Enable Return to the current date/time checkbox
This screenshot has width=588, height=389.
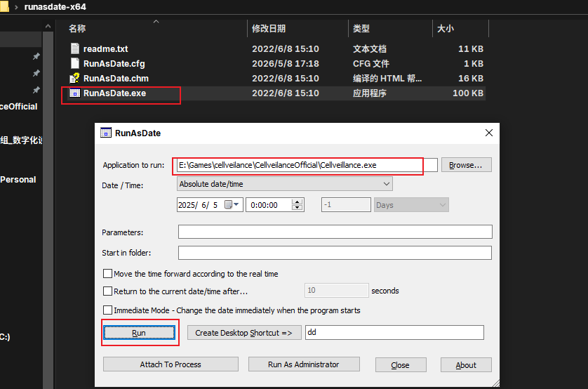tap(107, 291)
